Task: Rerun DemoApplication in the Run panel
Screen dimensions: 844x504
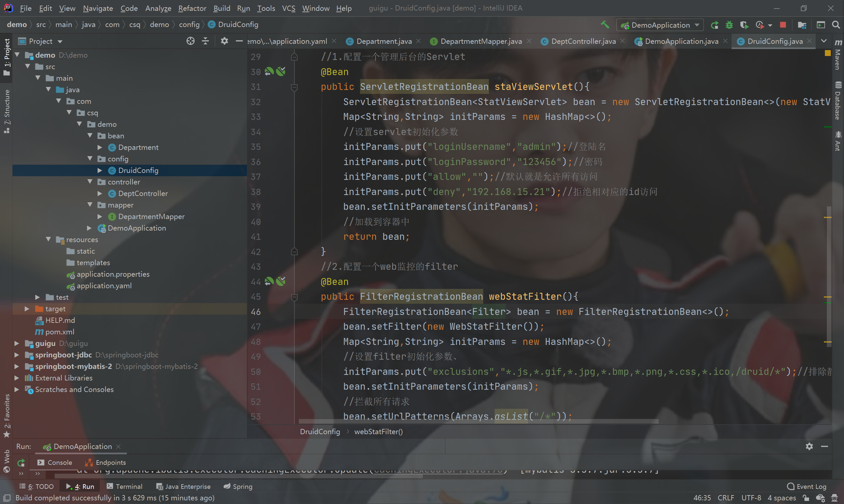Action: tap(21, 462)
